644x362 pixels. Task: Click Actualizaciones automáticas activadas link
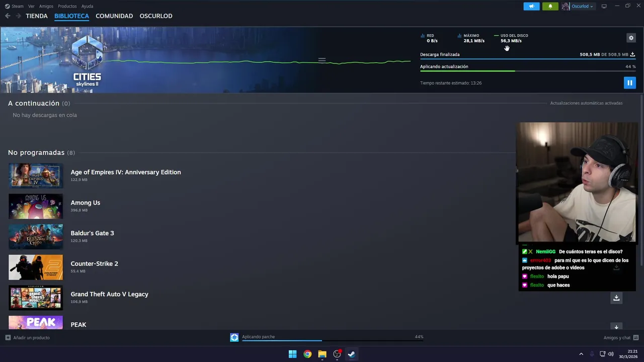point(586,103)
